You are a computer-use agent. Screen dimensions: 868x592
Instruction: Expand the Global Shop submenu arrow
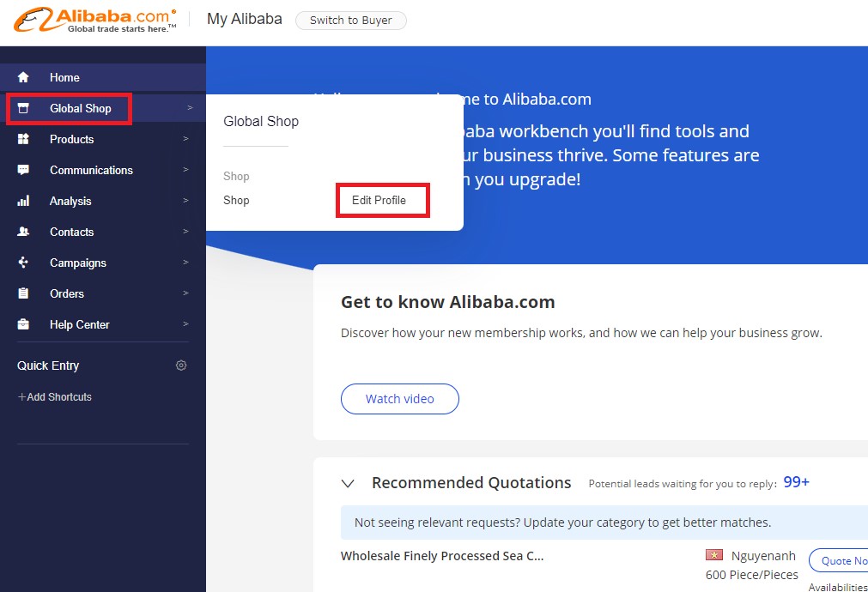click(190, 108)
